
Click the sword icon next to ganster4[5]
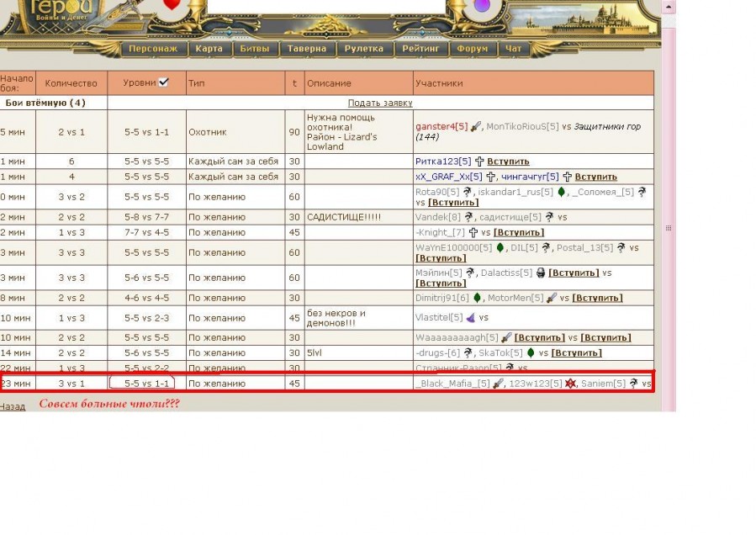click(476, 127)
